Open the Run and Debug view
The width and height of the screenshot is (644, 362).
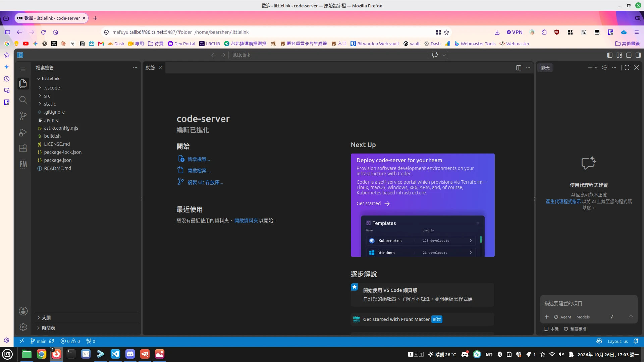23,132
